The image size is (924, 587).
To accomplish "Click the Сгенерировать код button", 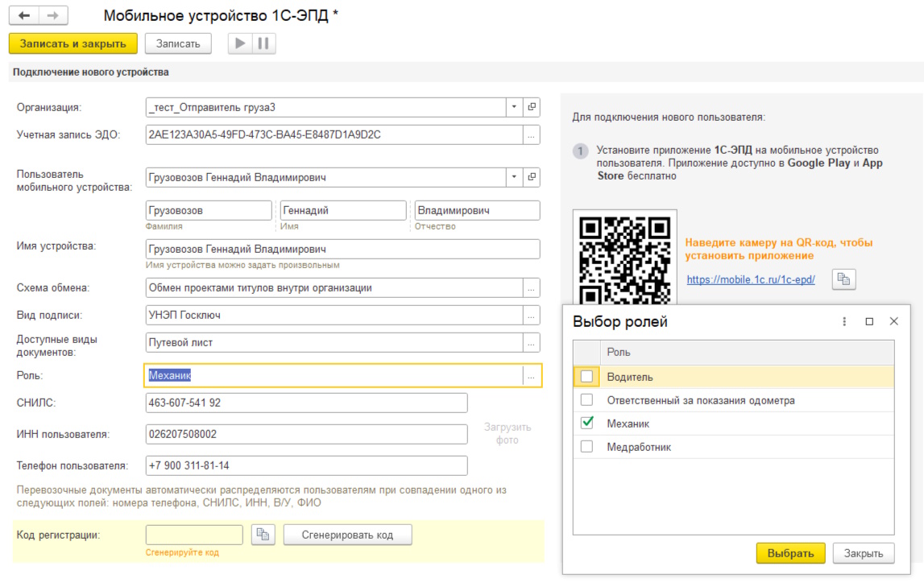I will [347, 535].
